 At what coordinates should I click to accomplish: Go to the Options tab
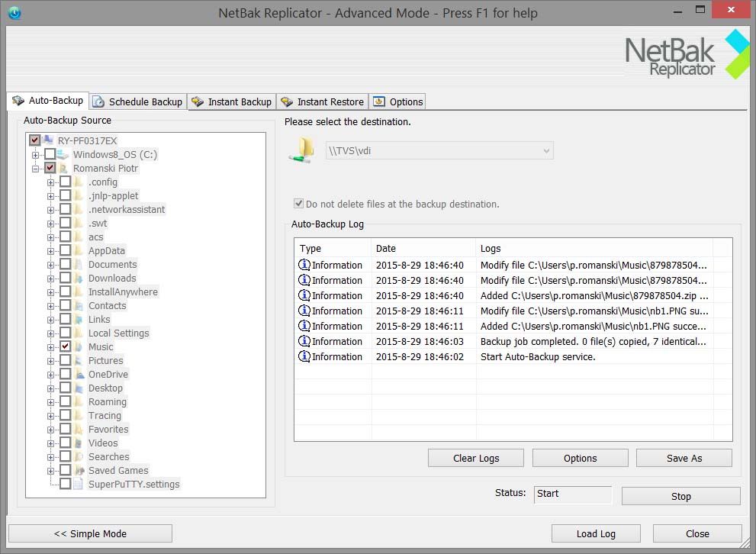[x=397, y=101]
